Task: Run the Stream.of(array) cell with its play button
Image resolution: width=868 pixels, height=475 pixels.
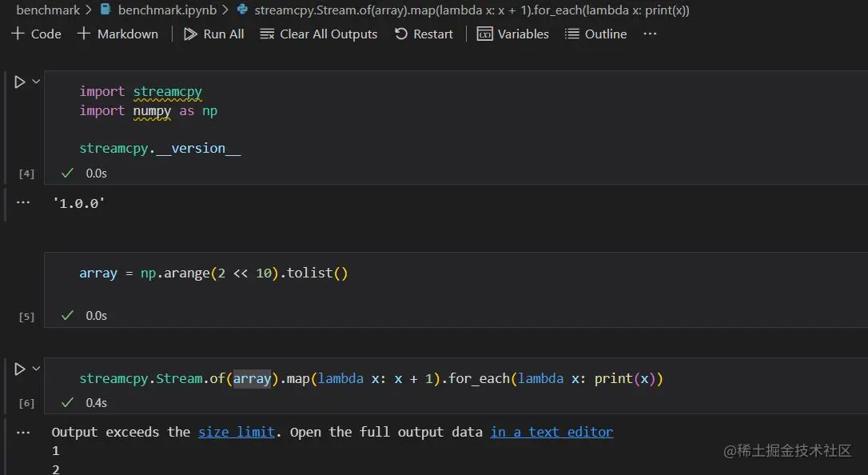Action: [x=19, y=369]
